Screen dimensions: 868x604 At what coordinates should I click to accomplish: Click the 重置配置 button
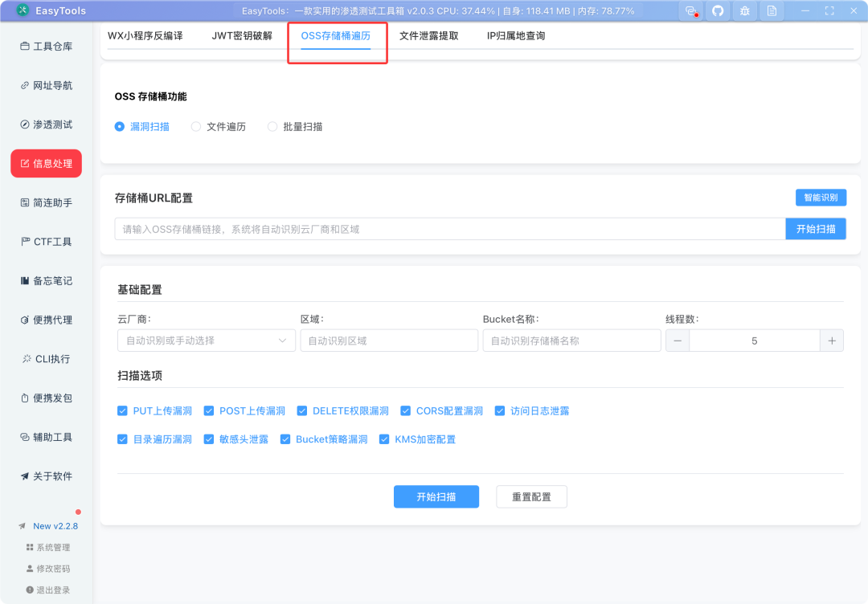point(531,496)
